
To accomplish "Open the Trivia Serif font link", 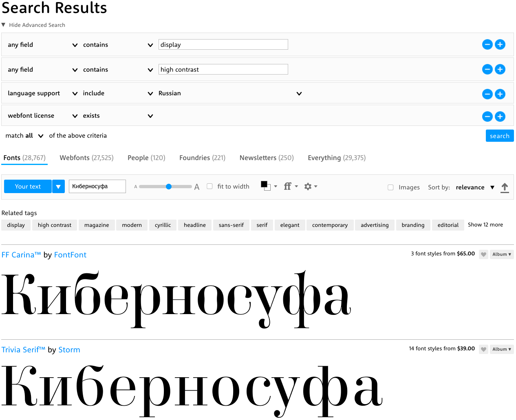I will pyautogui.click(x=23, y=350).
